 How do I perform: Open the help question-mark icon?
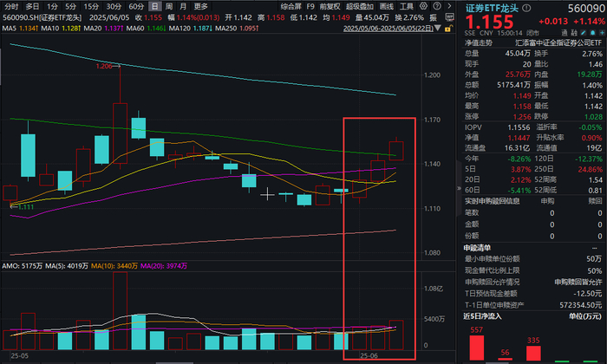pos(437,6)
